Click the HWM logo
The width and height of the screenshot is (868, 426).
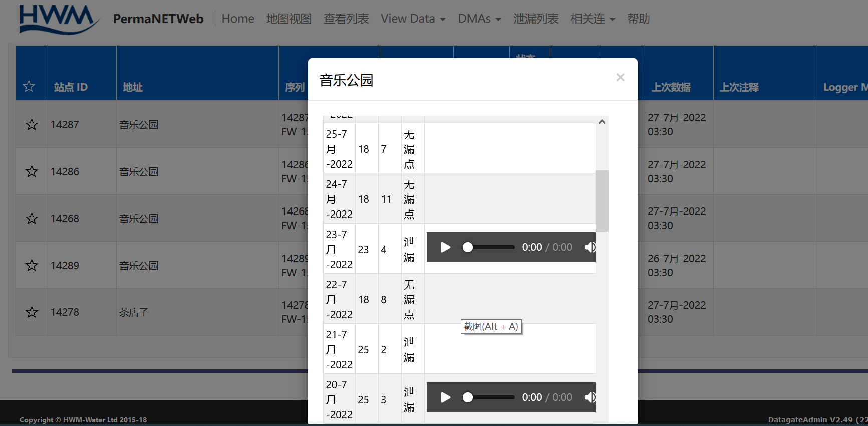59,20
